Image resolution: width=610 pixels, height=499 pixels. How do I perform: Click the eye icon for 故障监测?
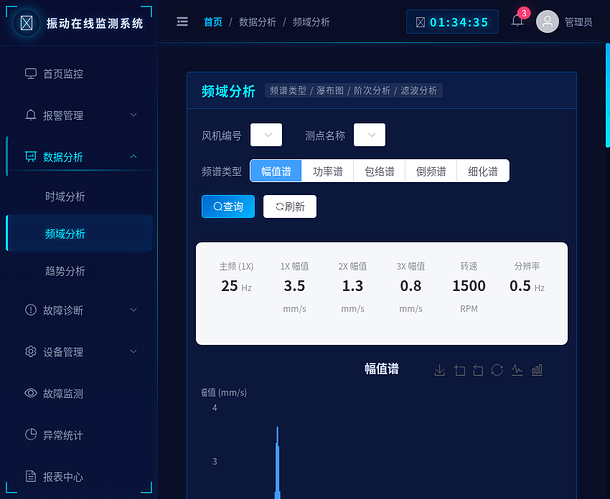click(31, 393)
